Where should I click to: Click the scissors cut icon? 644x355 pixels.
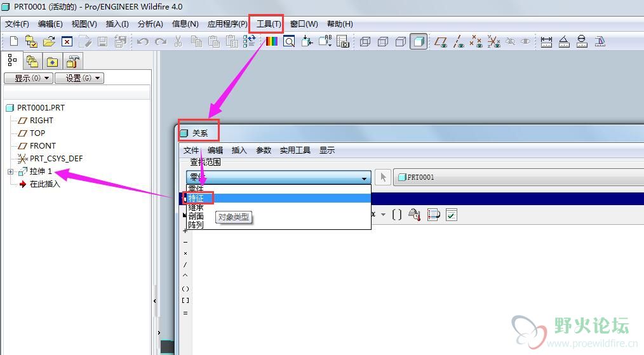coord(178,41)
